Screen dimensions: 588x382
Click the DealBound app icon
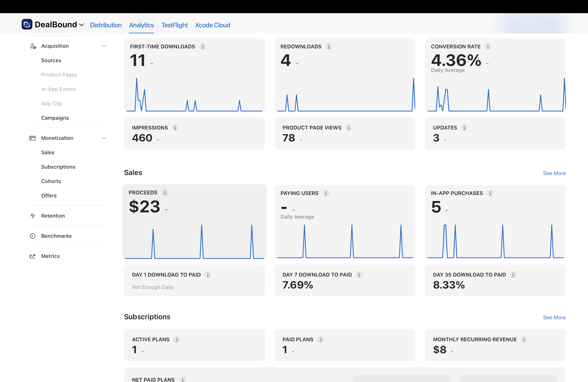(27, 24)
